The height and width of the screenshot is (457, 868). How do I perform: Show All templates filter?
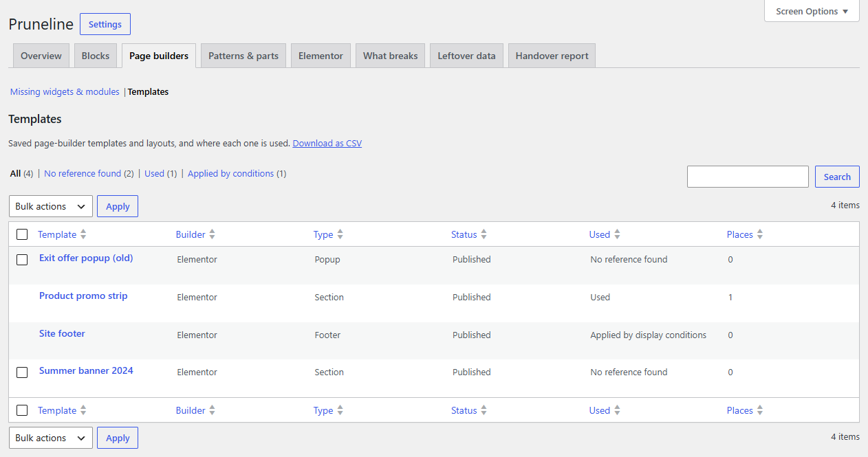click(15, 173)
